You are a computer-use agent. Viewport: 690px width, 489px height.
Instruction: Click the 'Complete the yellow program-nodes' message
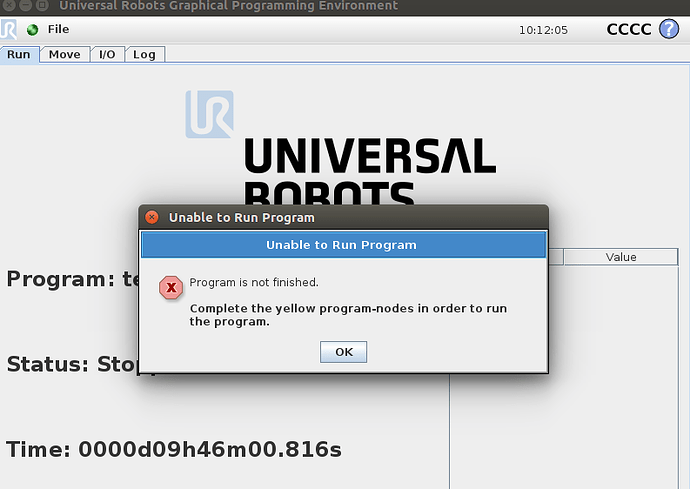pos(348,315)
